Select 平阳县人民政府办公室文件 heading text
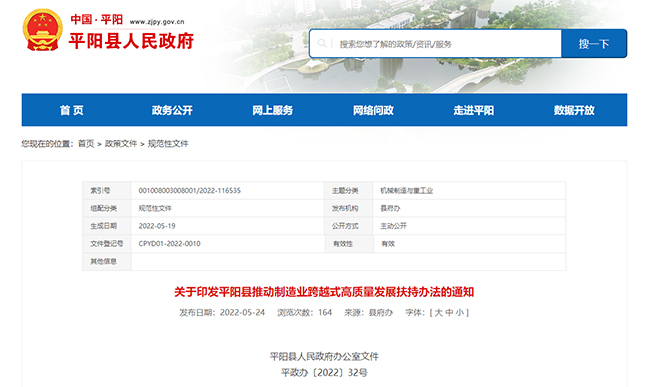Image resolution: width=650 pixels, height=387 pixels. pyautogui.click(x=324, y=356)
